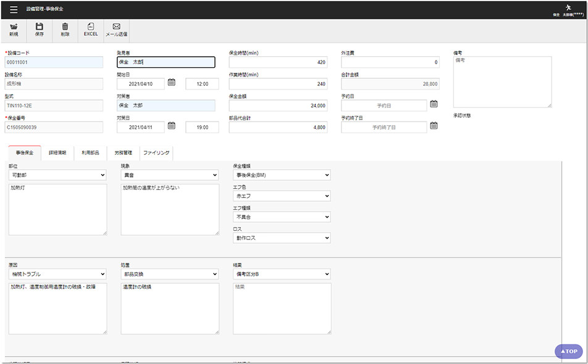Click the 備考 textarea at top right
Screen dimensions: 588x364
coord(503,82)
